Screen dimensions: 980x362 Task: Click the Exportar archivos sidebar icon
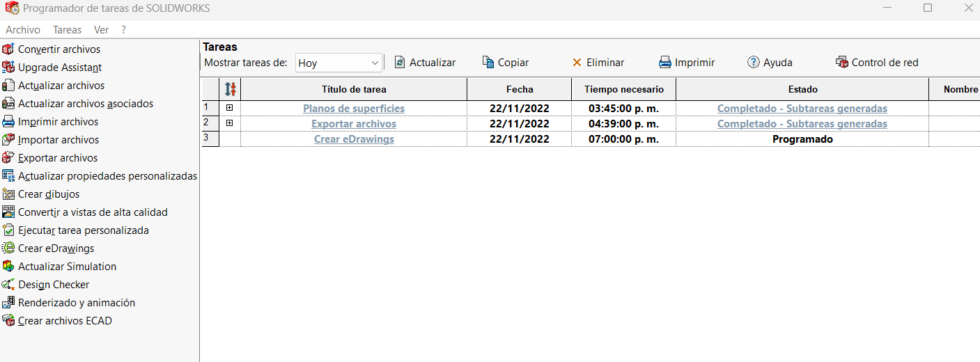pyautogui.click(x=8, y=158)
